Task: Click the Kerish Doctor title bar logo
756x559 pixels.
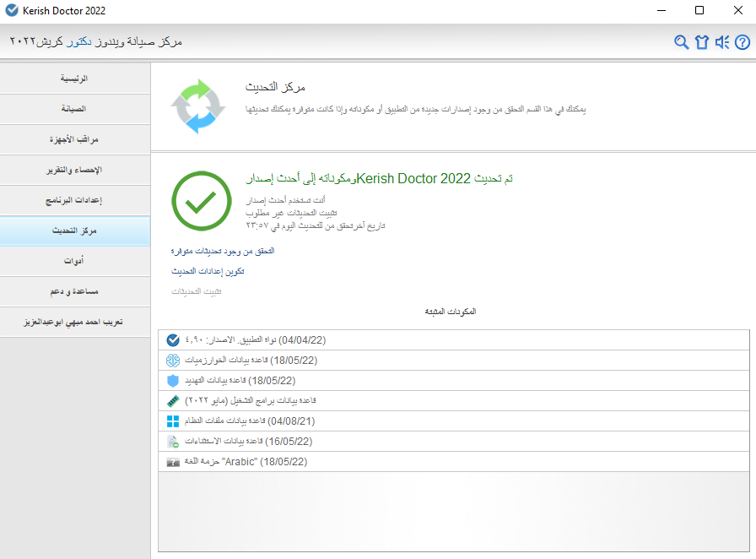Action: pos(12,10)
